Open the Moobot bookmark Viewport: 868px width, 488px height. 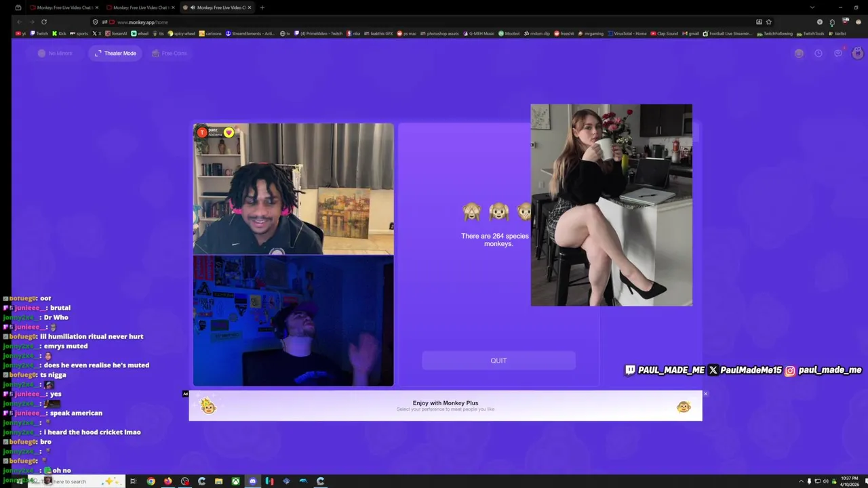click(x=509, y=33)
